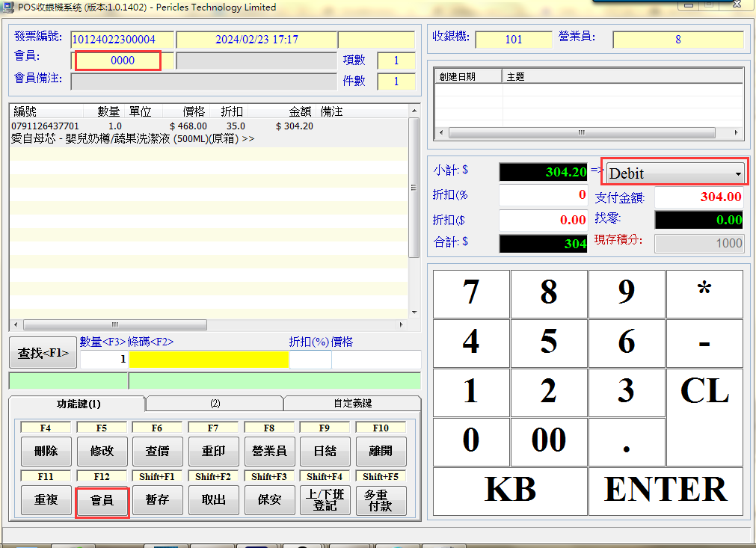Click the 保安 security button
This screenshot has height=548, width=756.
point(269,500)
